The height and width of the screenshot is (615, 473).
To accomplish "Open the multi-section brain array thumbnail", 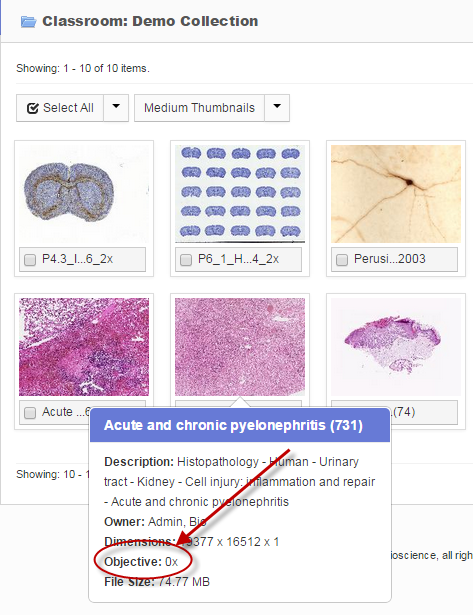I will click(240, 194).
